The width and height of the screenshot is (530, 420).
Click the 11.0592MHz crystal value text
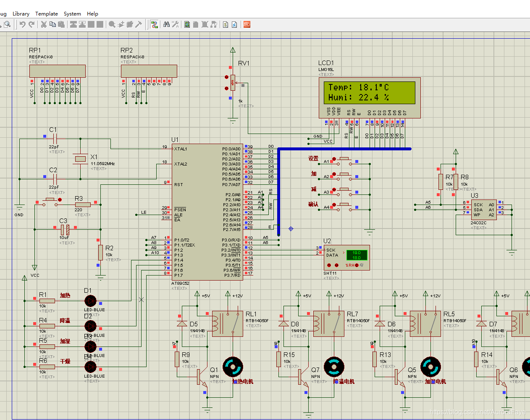coord(103,164)
